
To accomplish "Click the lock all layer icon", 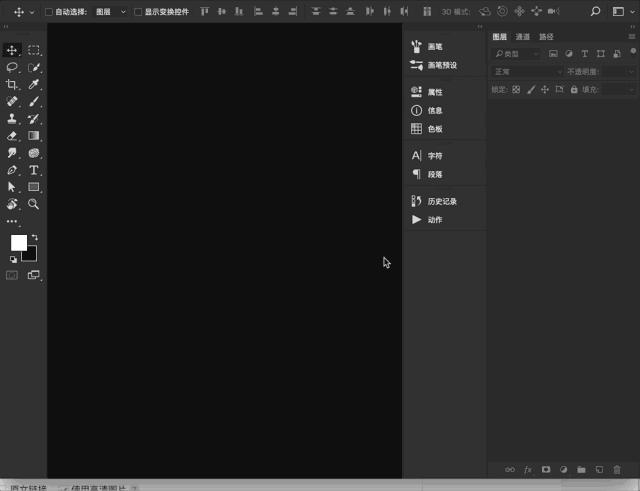I will [574, 89].
